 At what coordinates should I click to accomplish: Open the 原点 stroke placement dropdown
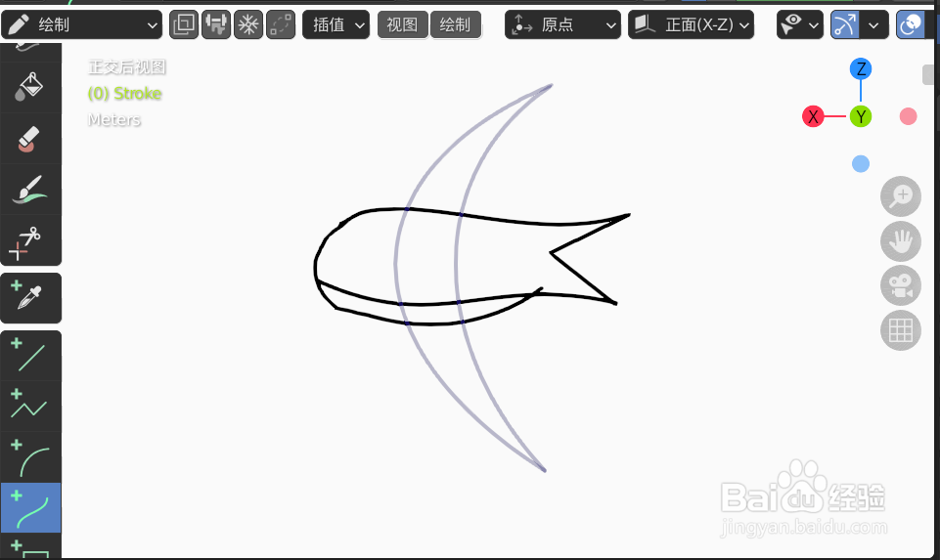coord(562,24)
